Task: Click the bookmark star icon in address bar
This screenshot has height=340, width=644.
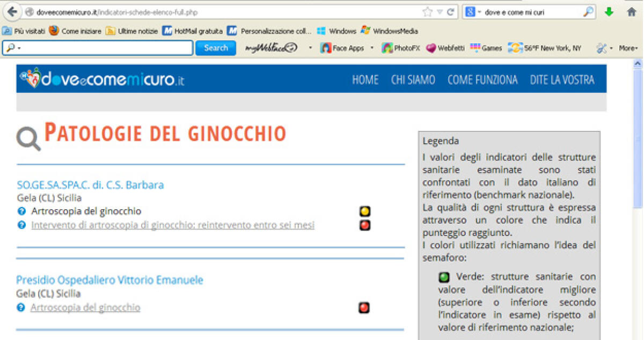Action: (x=427, y=12)
